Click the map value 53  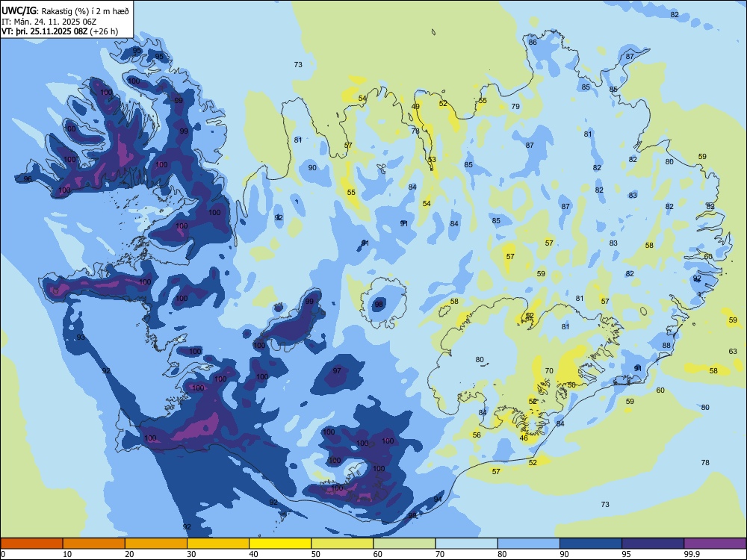[432, 160]
